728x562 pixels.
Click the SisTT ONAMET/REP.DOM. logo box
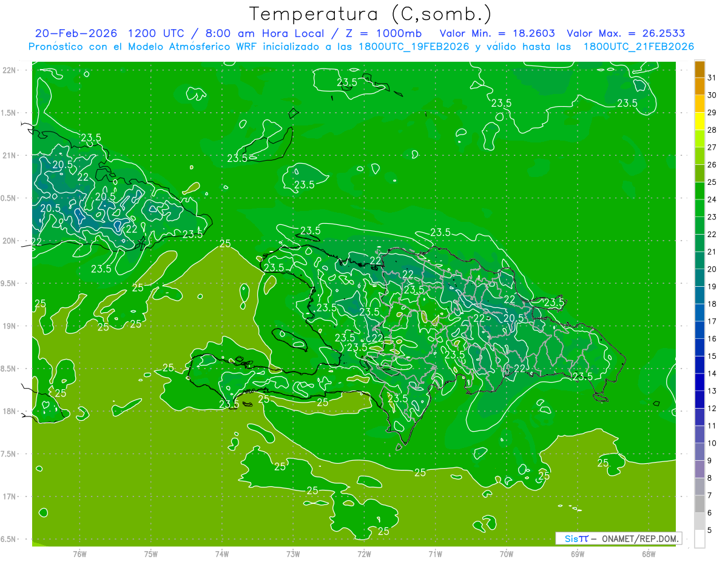coord(618,538)
